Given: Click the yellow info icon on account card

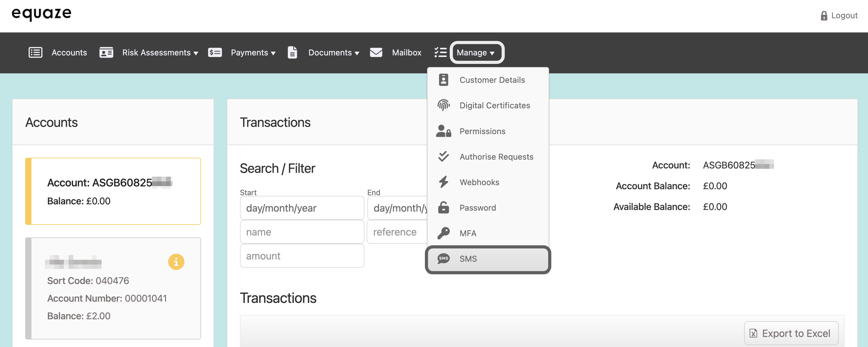Looking at the screenshot, I should (176, 262).
